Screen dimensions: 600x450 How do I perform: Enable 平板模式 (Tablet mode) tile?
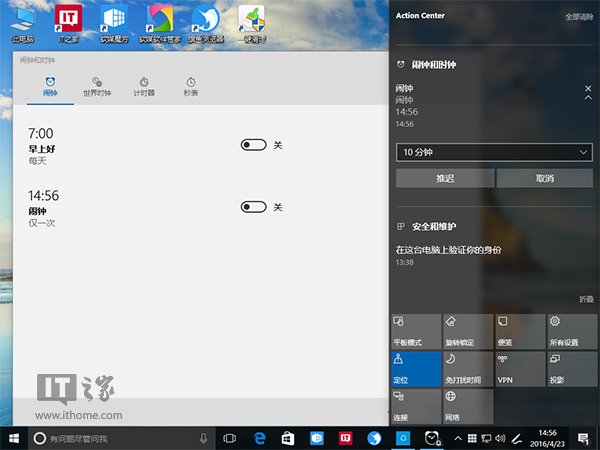point(415,330)
